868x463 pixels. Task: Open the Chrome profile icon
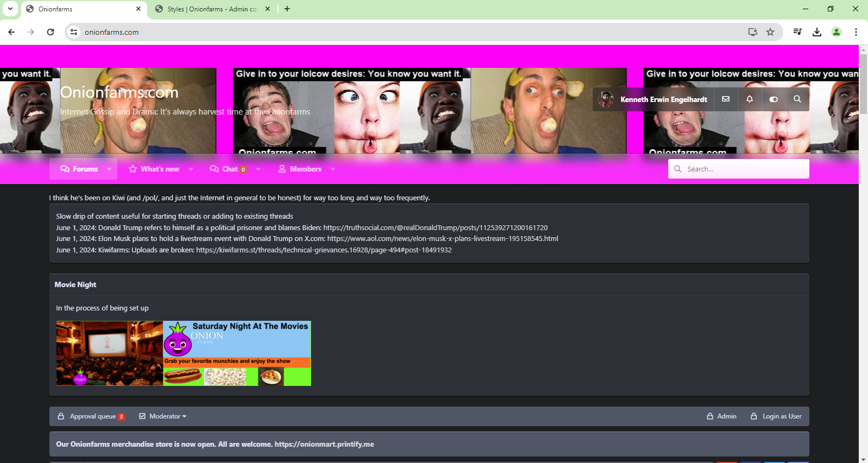[837, 32]
